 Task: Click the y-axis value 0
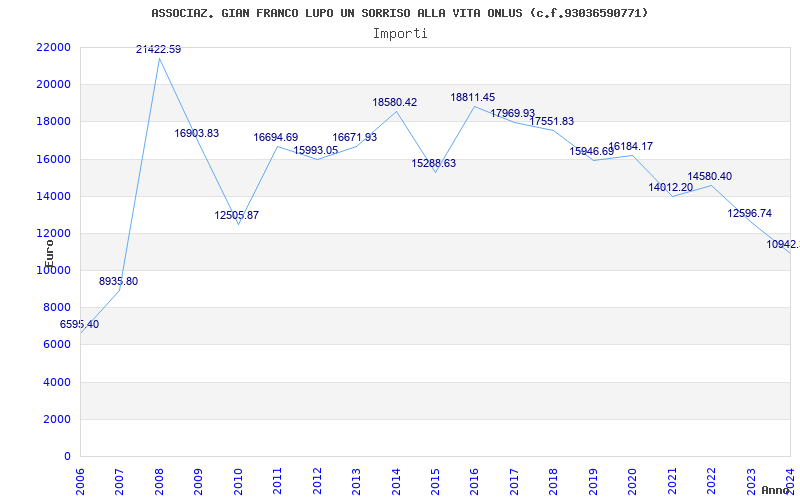pyautogui.click(x=67, y=457)
